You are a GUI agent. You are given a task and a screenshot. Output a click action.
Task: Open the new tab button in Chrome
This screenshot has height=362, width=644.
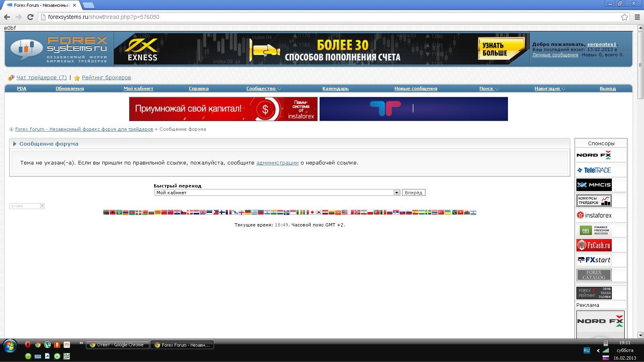[88, 5]
